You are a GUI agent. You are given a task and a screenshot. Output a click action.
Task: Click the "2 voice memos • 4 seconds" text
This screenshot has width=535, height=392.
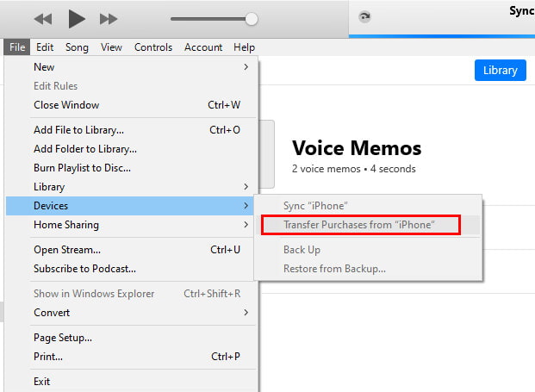354,169
